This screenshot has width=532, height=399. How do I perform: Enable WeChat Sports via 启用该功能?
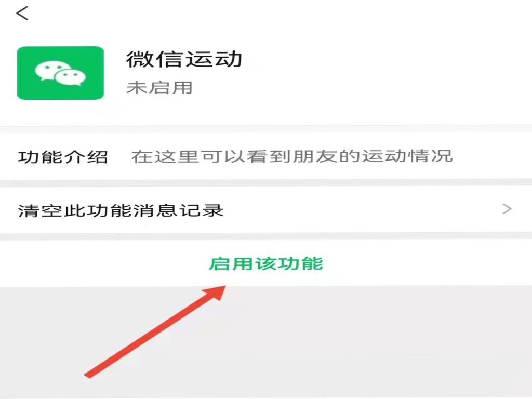(x=265, y=263)
